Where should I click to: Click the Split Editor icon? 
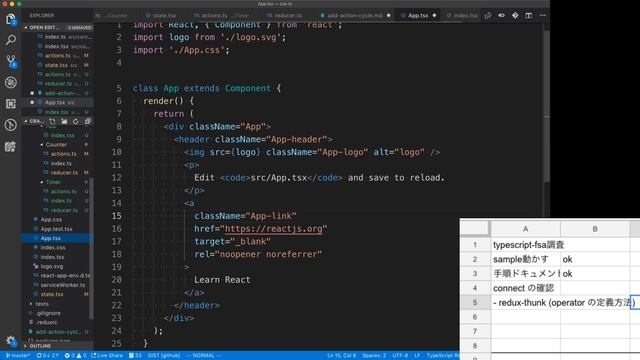click(x=529, y=16)
